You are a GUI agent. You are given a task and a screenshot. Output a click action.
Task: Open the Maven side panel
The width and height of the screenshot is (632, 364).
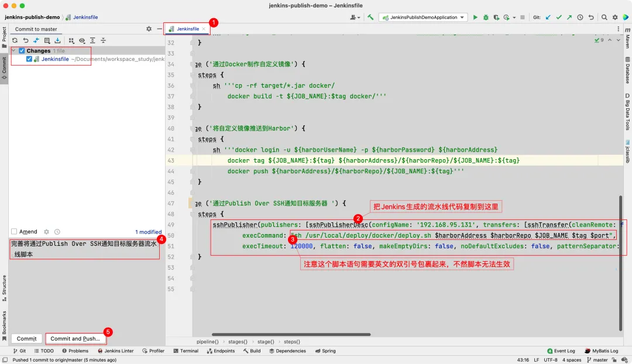(627, 38)
